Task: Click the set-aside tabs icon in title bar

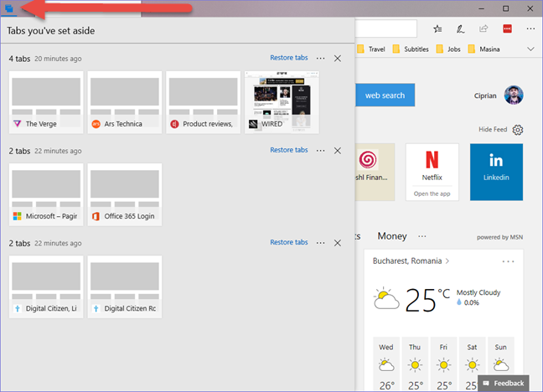Action: tap(9, 8)
